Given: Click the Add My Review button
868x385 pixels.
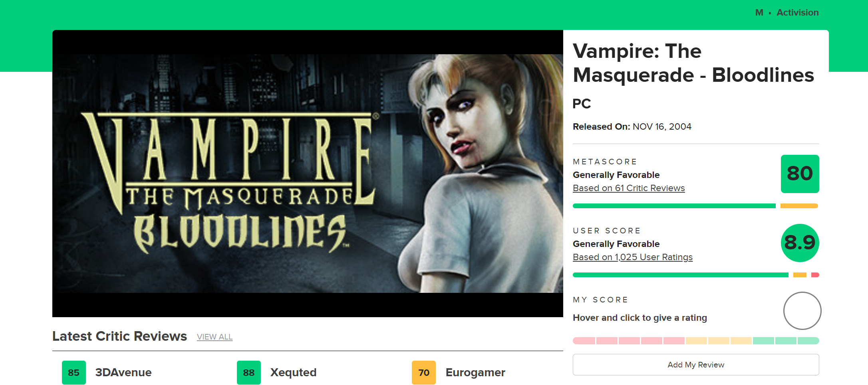Looking at the screenshot, I should [696, 365].
